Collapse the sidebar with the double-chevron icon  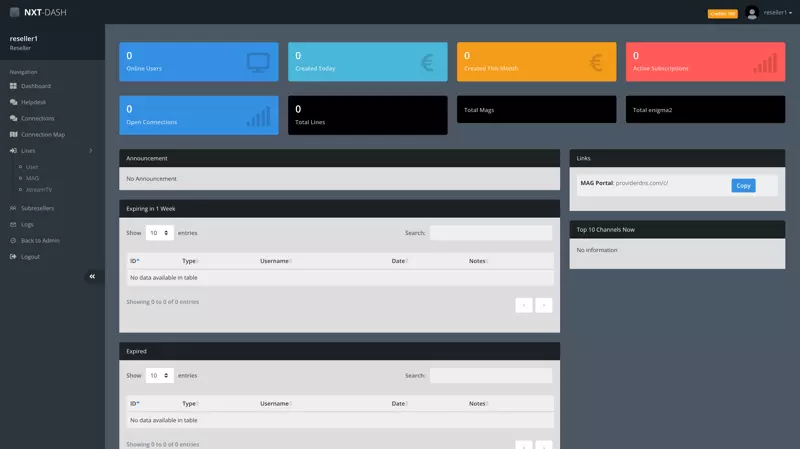pyautogui.click(x=92, y=276)
